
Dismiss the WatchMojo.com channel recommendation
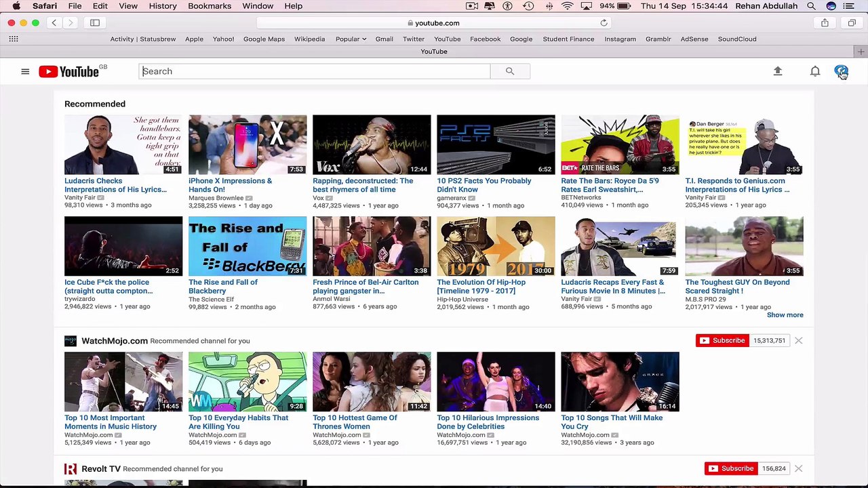[799, 340]
